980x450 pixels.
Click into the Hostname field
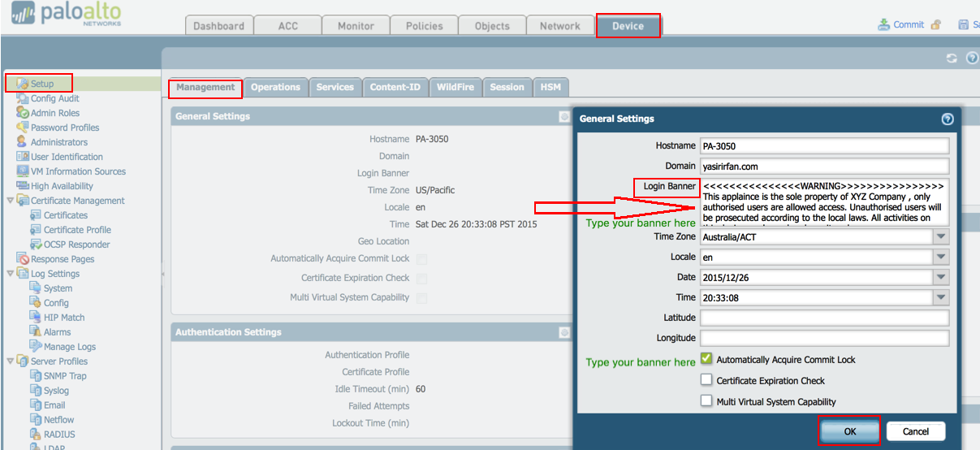pyautogui.click(x=824, y=145)
